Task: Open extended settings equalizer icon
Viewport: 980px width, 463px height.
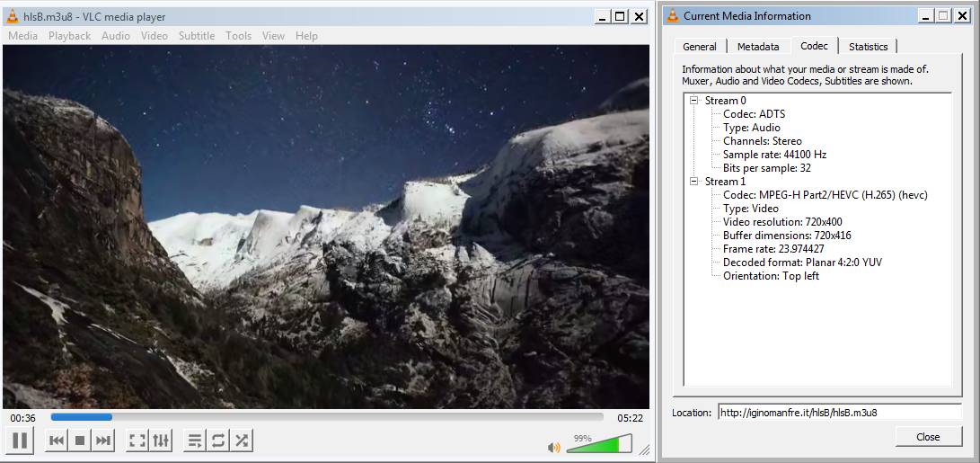Action: click(160, 441)
